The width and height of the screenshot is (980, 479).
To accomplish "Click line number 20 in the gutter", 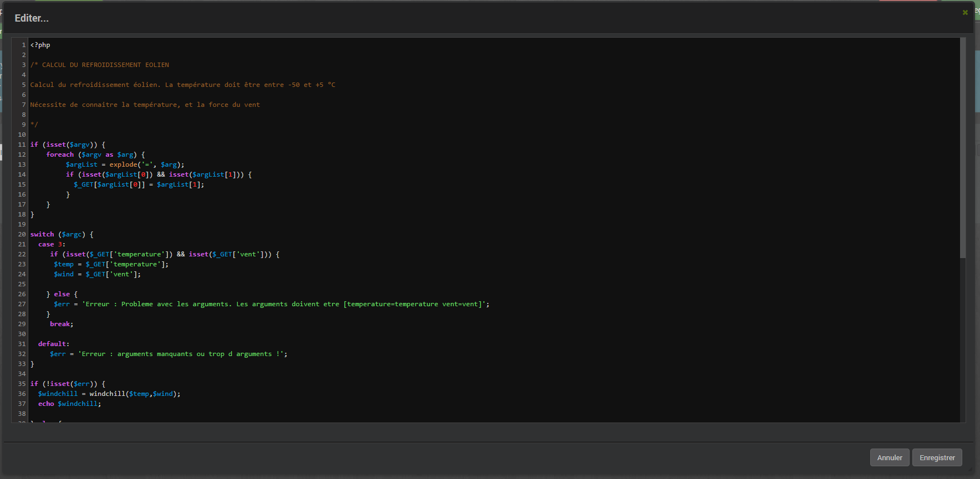I will tap(22, 234).
